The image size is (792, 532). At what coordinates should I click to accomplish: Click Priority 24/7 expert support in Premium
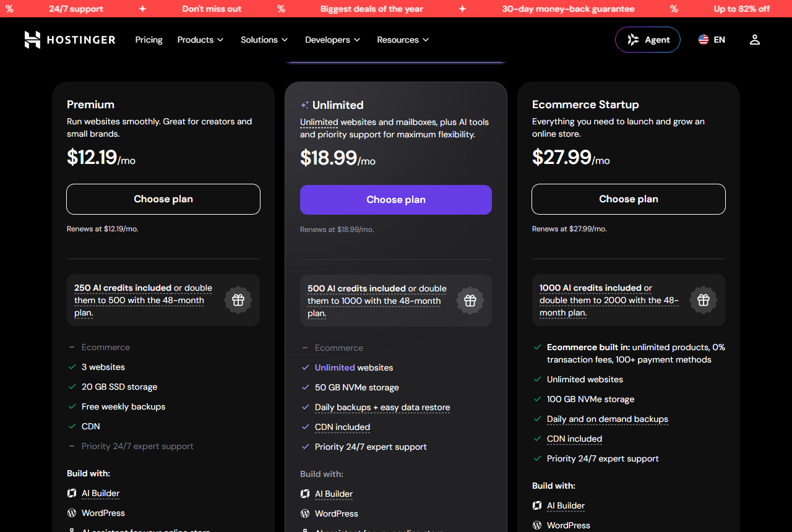coord(137,446)
